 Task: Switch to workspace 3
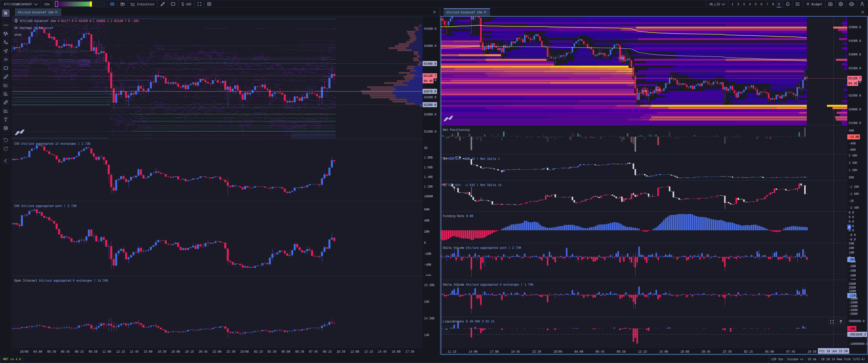[744, 4]
